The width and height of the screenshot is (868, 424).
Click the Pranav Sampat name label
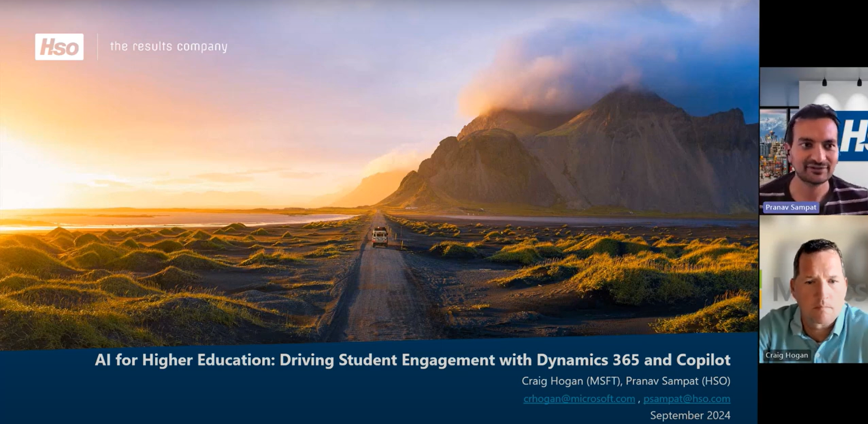[x=790, y=207]
